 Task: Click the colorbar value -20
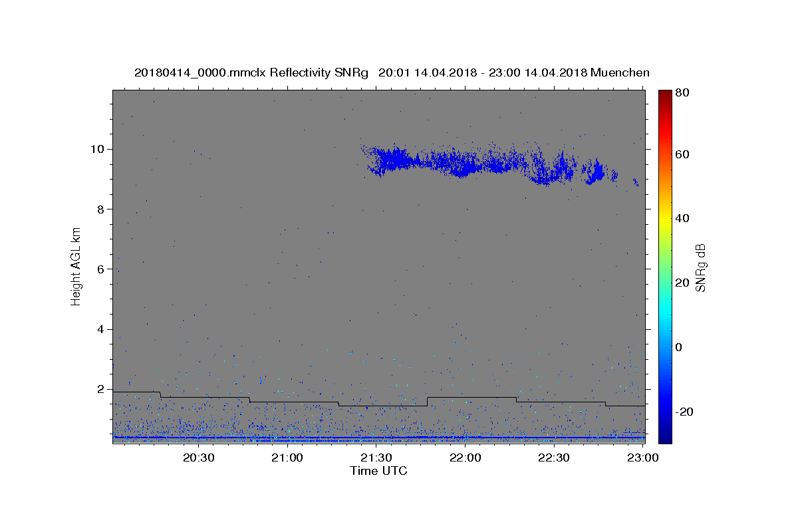[686, 412]
